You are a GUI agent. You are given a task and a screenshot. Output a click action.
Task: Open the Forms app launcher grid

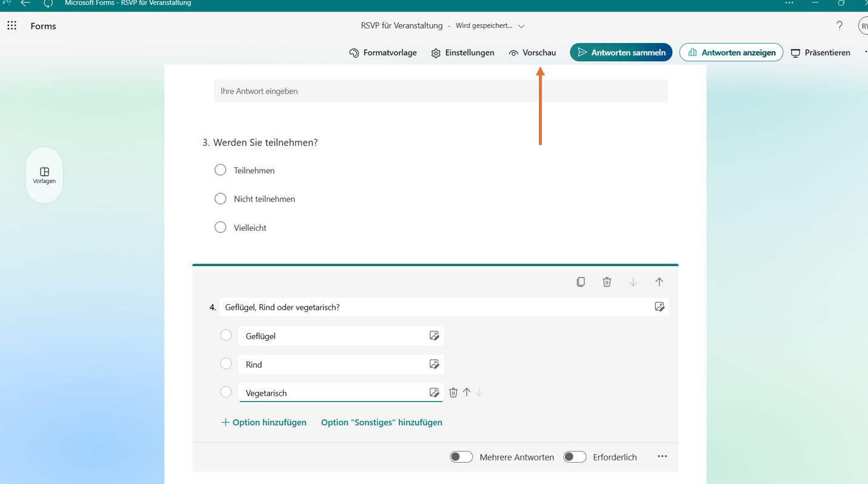point(12,26)
